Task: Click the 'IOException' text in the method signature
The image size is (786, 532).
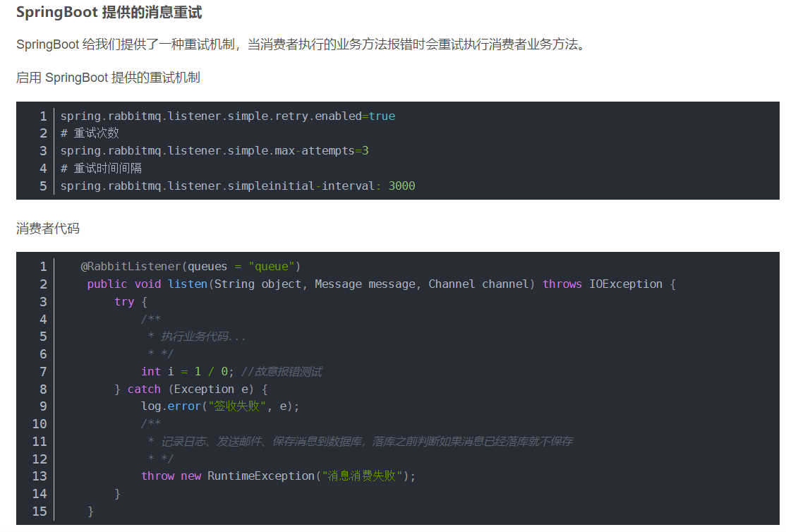Action: [626, 284]
